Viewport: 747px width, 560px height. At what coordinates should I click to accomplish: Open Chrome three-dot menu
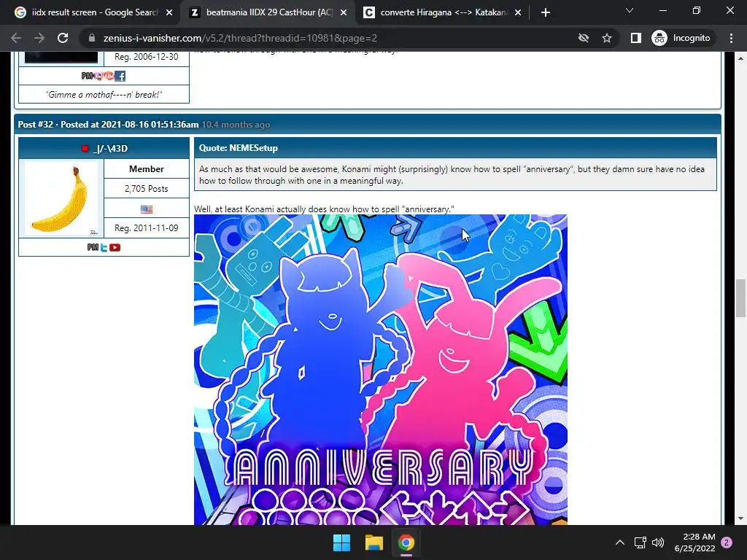(731, 38)
